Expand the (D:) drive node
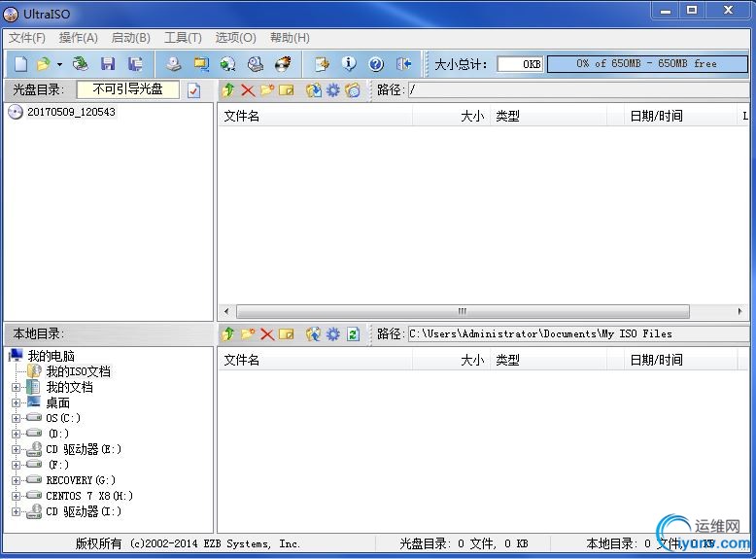This screenshot has width=756, height=559. click(x=16, y=434)
